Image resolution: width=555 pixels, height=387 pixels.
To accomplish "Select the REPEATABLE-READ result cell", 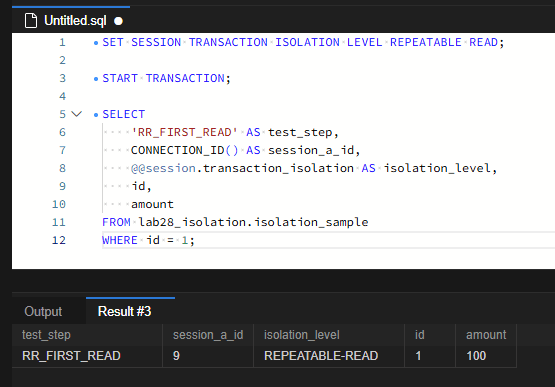I will 329,356.
